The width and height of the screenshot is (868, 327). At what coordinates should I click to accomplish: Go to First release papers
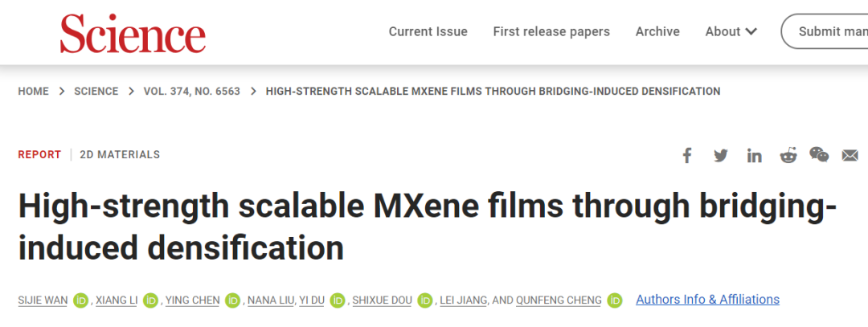tap(551, 31)
